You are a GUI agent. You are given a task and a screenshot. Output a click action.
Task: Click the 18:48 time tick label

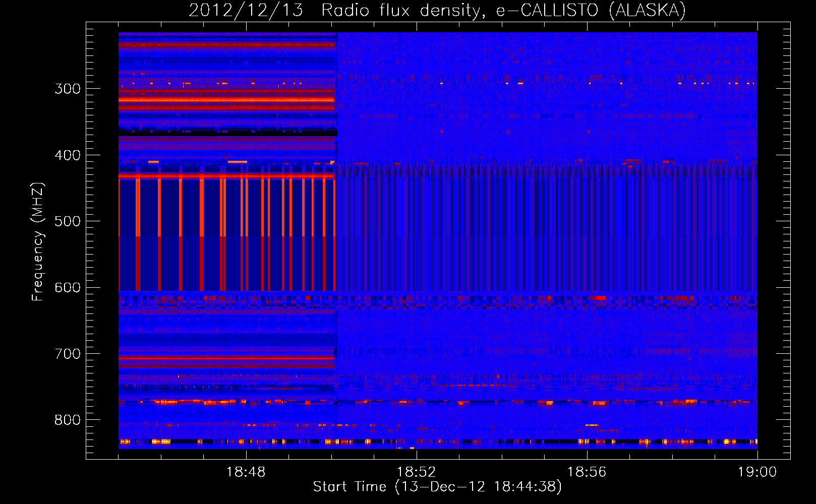pos(246,472)
